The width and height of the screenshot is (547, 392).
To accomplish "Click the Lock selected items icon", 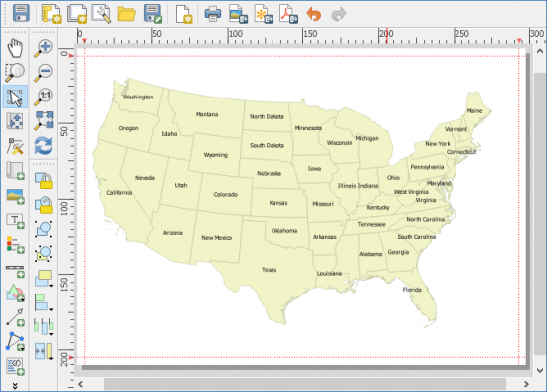I will point(43,180).
